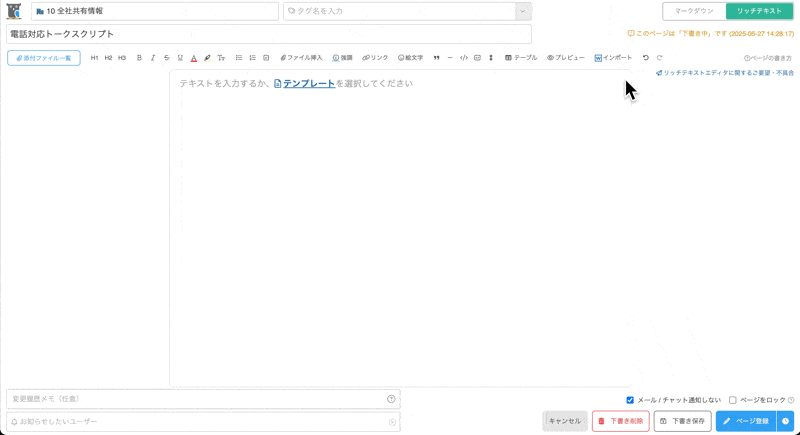Apply strikethrough formatting

pos(166,58)
